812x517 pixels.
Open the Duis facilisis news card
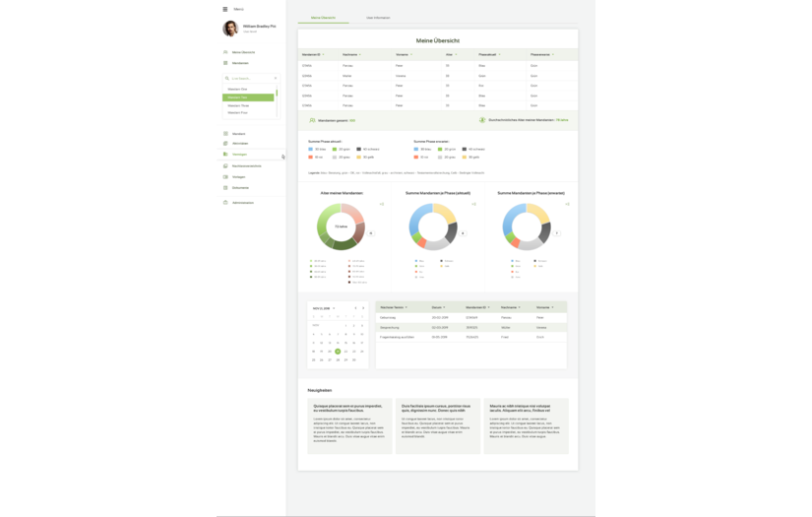coord(438,425)
